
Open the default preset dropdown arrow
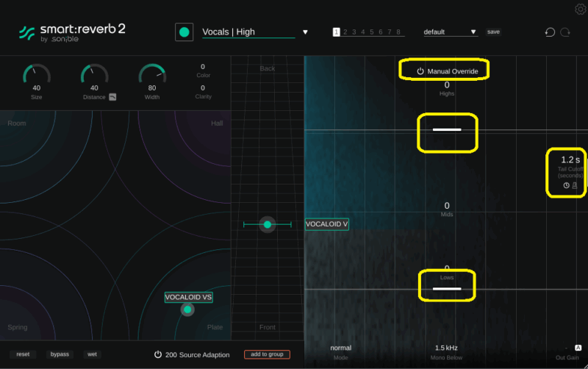[x=473, y=32]
